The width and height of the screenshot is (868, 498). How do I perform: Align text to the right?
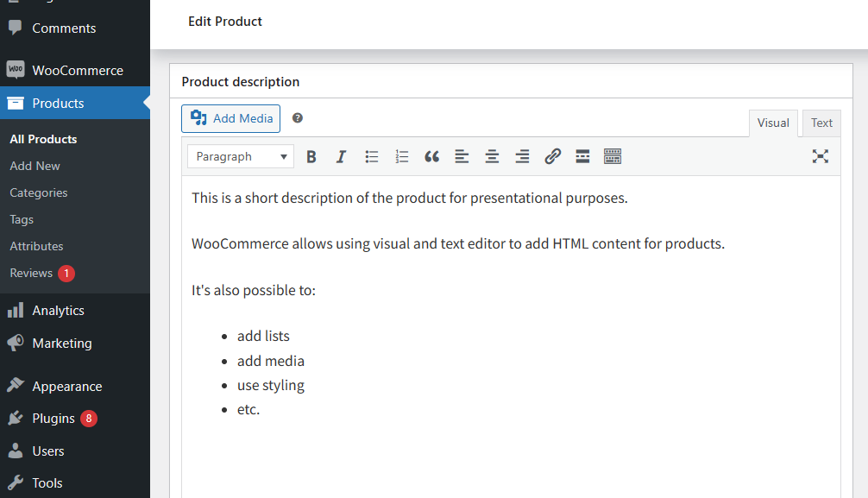point(522,157)
